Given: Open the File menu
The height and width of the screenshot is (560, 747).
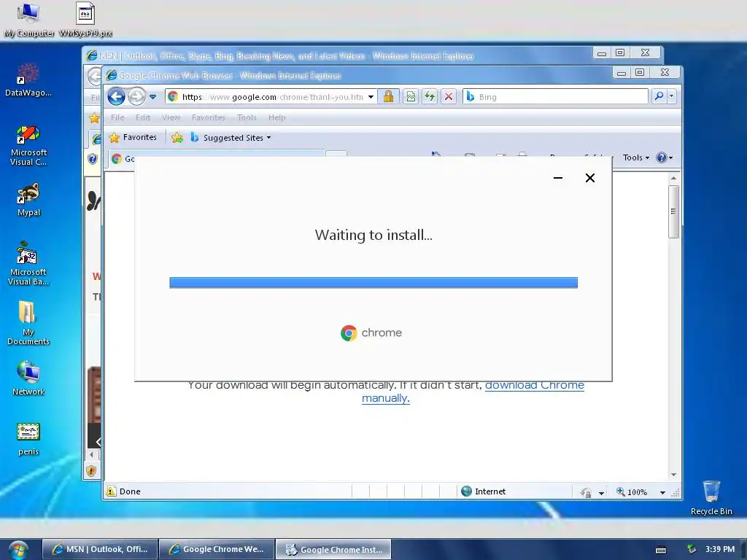Looking at the screenshot, I should coord(117,117).
